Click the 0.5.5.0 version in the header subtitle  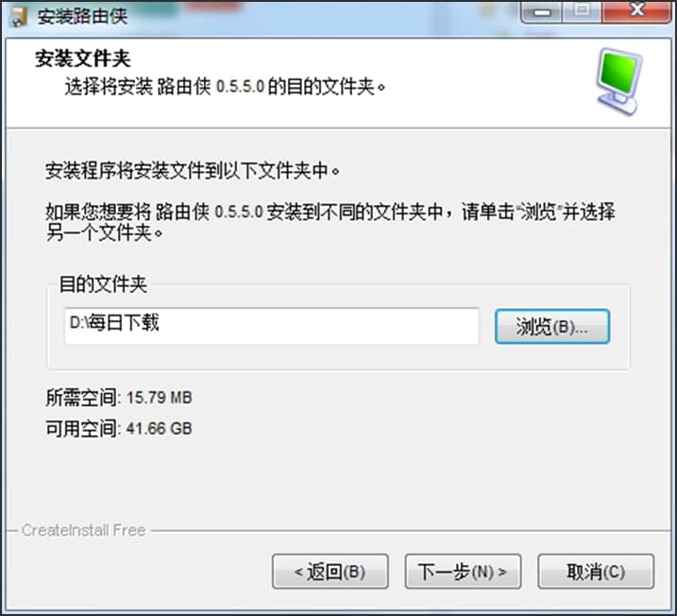coord(240,86)
